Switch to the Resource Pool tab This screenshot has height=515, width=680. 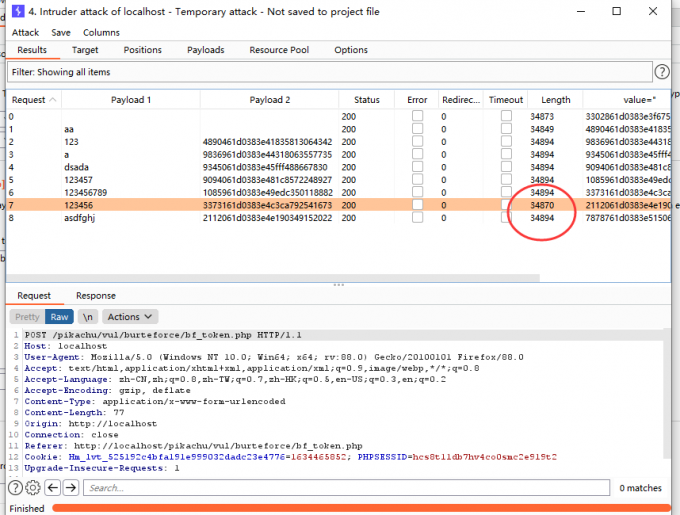click(x=279, y=50)
